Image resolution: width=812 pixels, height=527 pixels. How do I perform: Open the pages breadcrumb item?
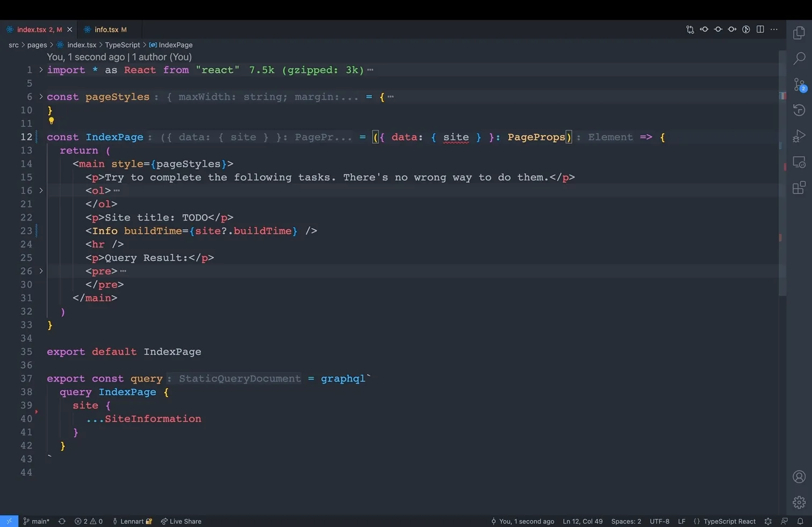point(37,45)
